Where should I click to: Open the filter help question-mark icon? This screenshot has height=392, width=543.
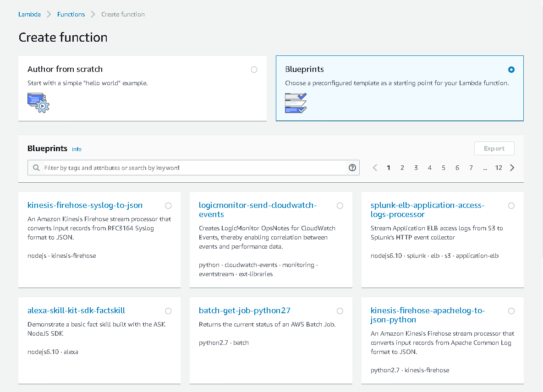(x=352, y=168)
